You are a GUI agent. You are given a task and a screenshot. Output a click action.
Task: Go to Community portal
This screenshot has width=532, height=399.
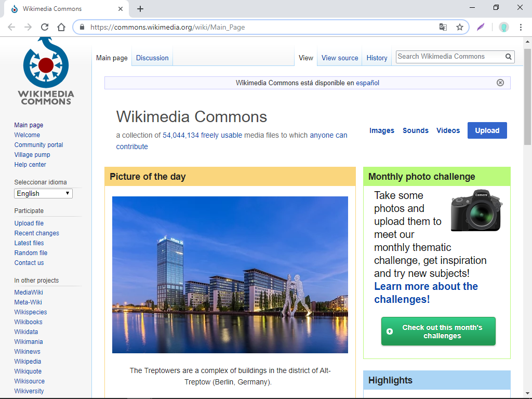pos(38,144)
